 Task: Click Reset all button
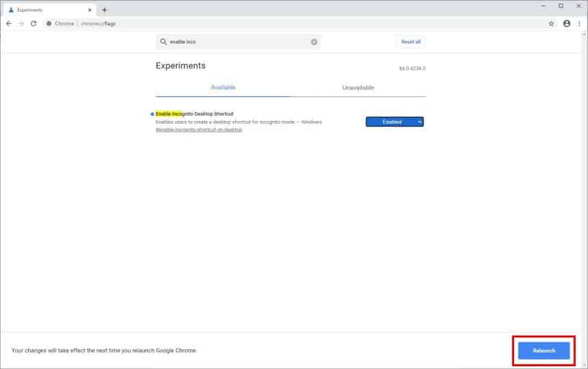(x=411, y=42)
